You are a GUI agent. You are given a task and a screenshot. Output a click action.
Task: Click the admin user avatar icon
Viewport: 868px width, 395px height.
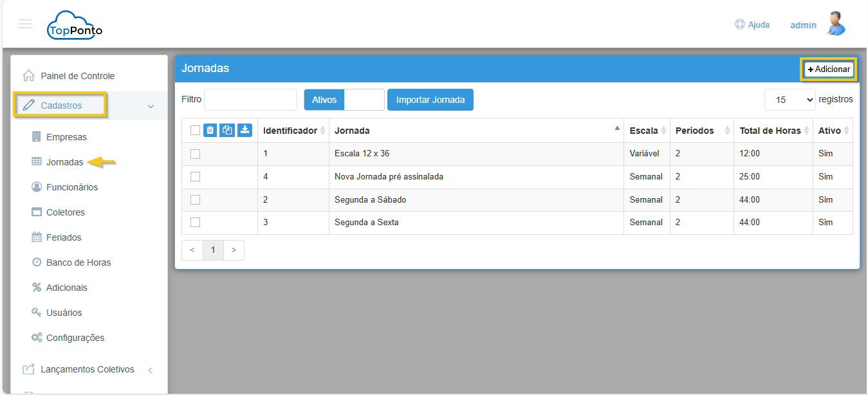(836, 24)
